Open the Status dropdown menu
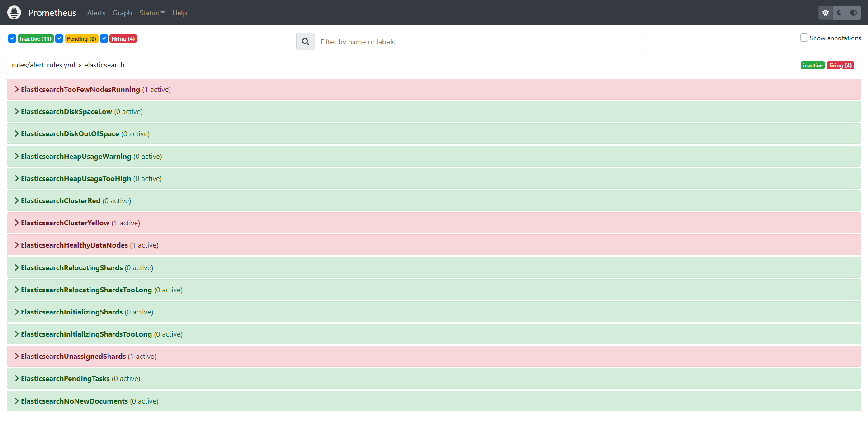The width and height of the screenshot is (868, 424). (152, 13)
